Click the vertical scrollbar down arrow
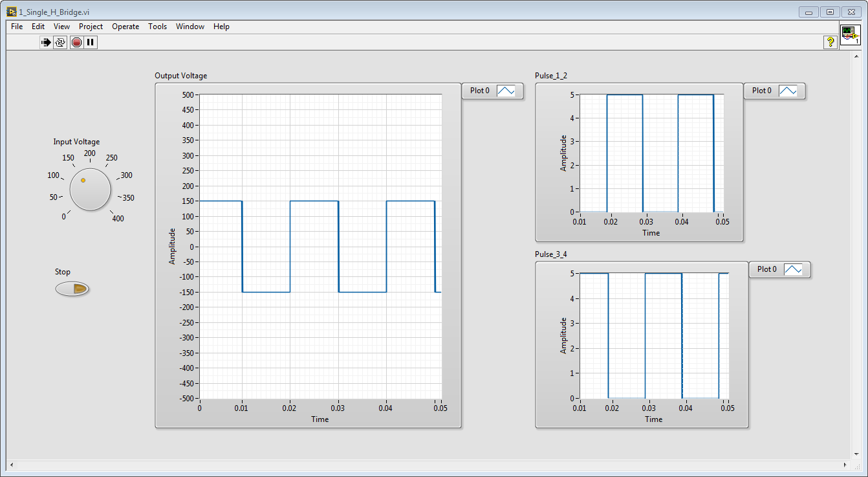 [856, 454]
